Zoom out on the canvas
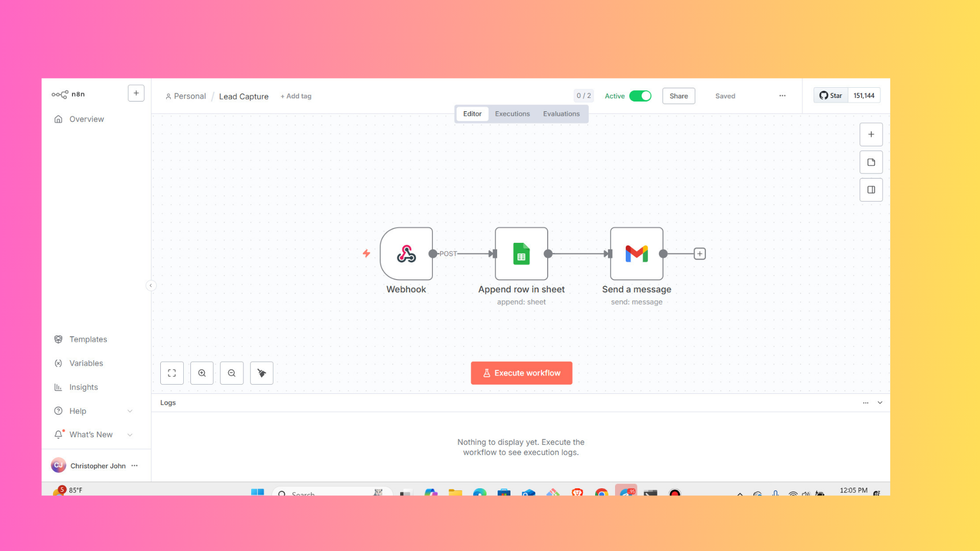Viewport: 980px width, 551px height. pyautogui.click(x=232, y=373)
